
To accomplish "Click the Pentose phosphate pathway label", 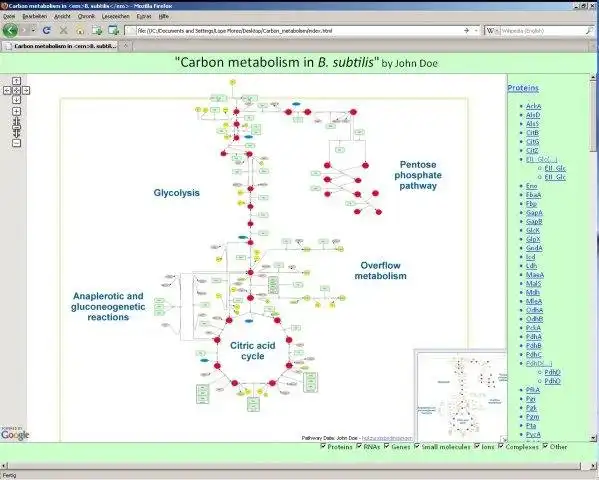I will [x=418, y=175].
